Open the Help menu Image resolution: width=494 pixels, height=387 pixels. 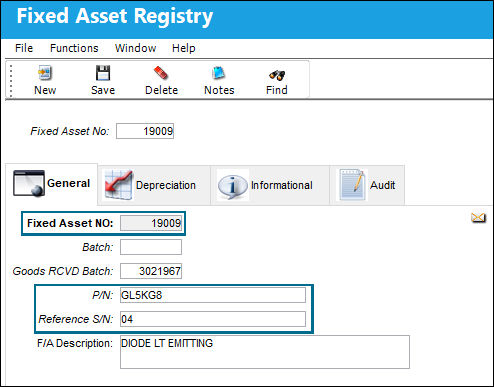184,48
